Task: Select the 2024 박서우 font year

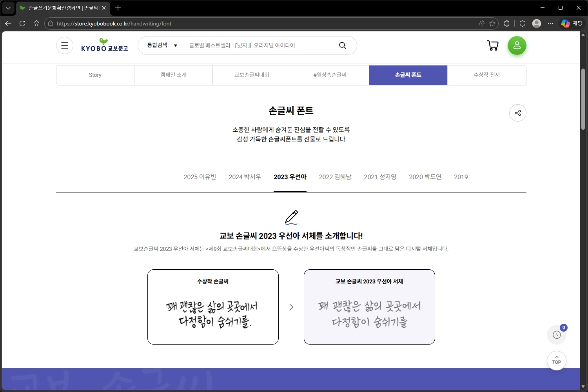Action: pyautogui.click(x=245, y=177)
